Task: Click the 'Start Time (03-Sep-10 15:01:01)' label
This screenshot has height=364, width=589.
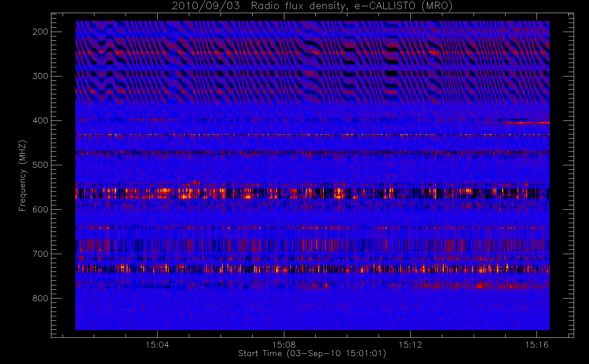Action: pyautogui.click(x=312, y=353)
